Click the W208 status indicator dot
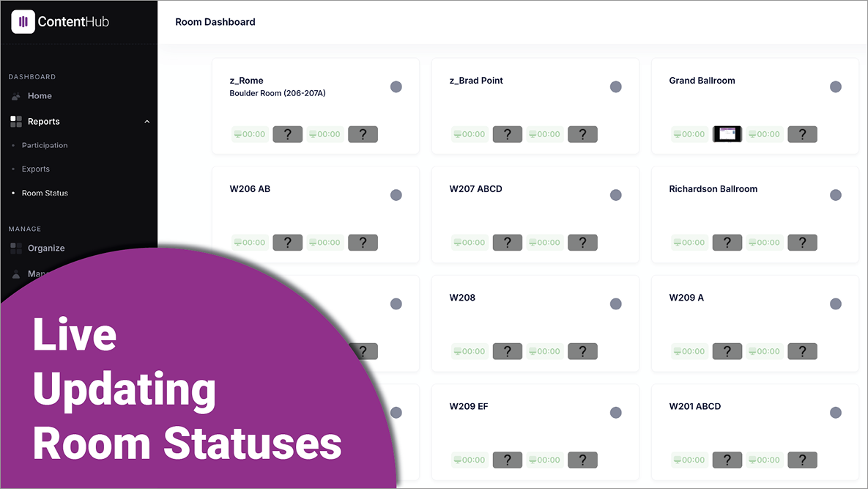 pyautogui.click(x=616, y=304)
